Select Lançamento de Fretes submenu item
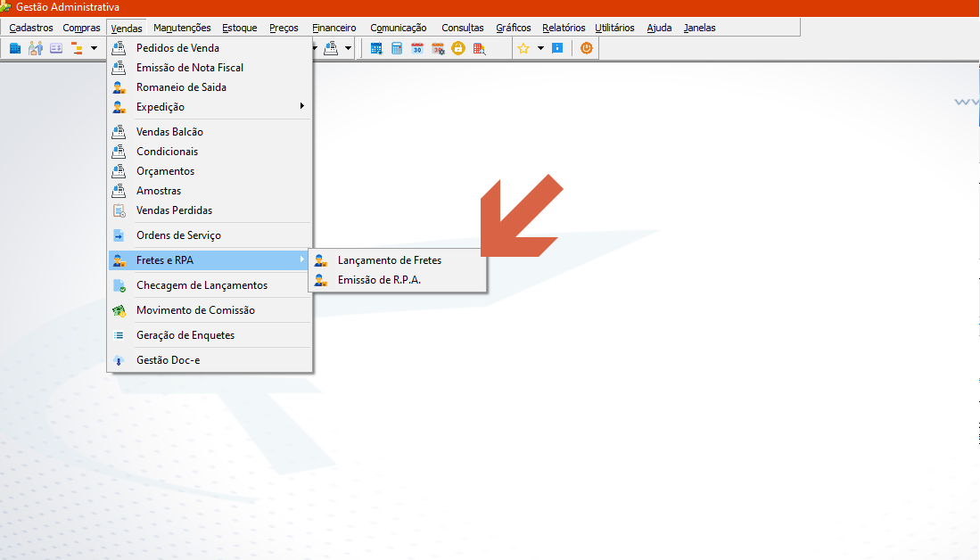Screen dimensions: 980x560 pos(398,260)
